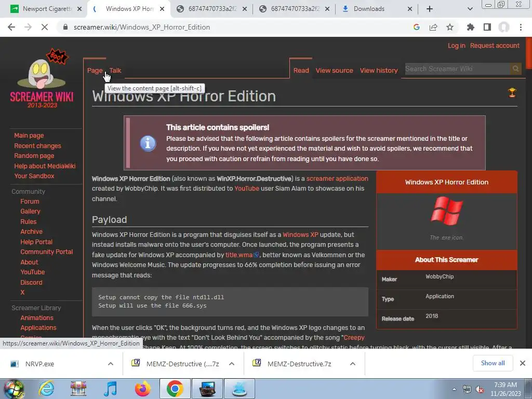
Task: Click the muted volume tray icon
Action: [480, 390]
